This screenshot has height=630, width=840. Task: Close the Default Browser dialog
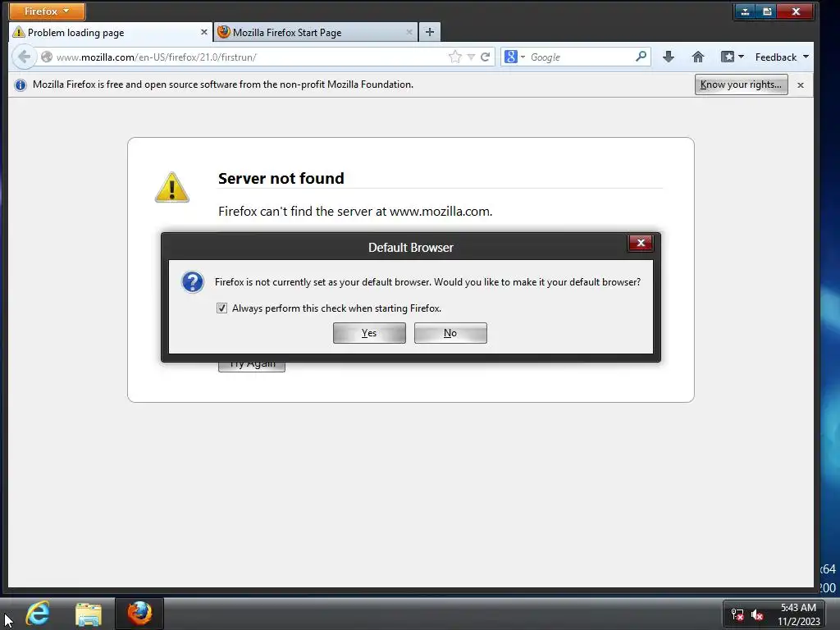click(x=640, y=243)
